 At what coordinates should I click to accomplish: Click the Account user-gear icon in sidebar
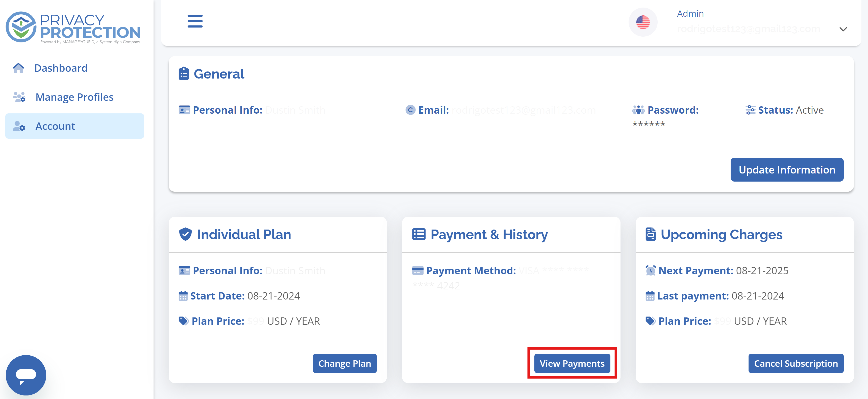[x=18, y=126]
